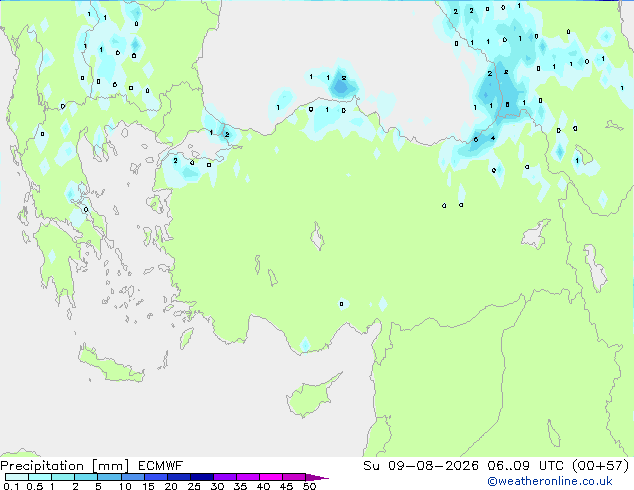634x490 pixels.
Task: Click the island of Crete on map
Action: 110,365
